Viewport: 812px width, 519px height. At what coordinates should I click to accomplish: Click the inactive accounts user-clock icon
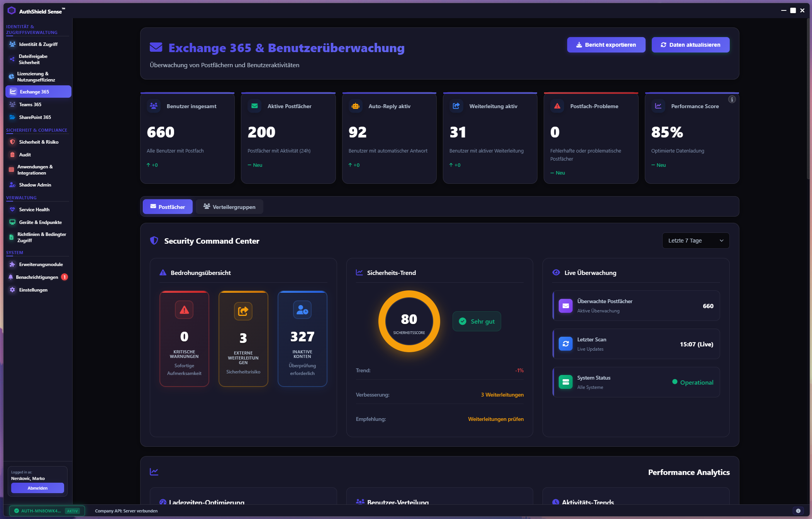(302, 310)
